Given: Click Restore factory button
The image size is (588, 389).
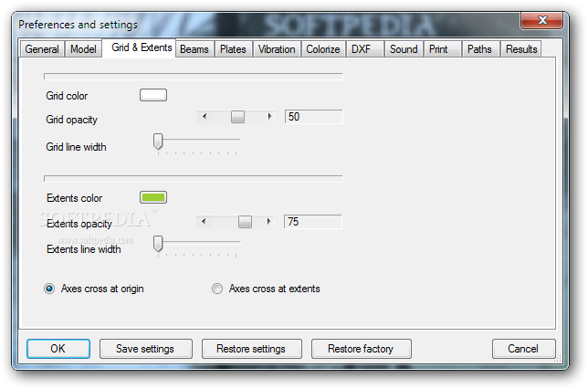Looking at the screenshot, I should [x=361, y=349].
